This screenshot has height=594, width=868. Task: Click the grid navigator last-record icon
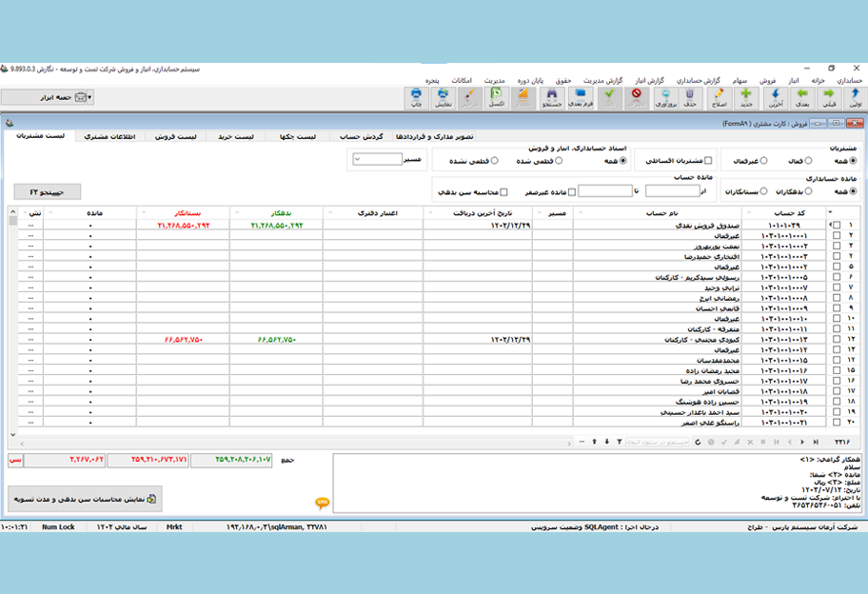(816, 442)
